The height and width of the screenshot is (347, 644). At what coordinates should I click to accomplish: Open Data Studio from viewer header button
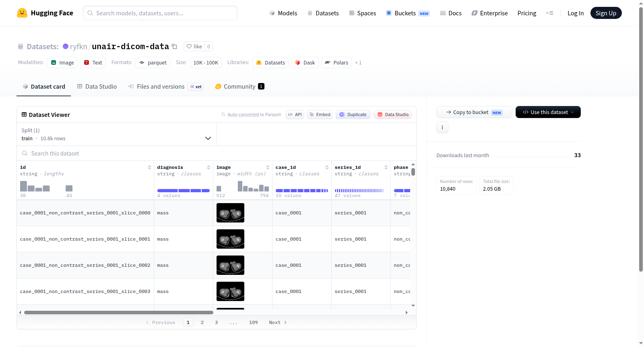point(393,114)
